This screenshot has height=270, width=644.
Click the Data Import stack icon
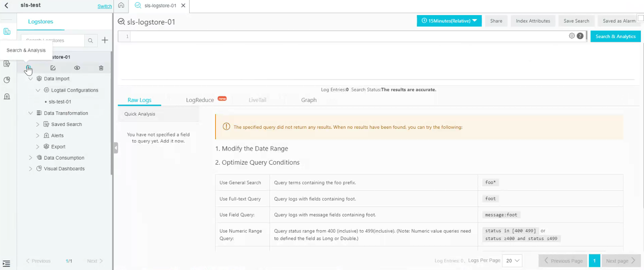[x=39, y=79]
